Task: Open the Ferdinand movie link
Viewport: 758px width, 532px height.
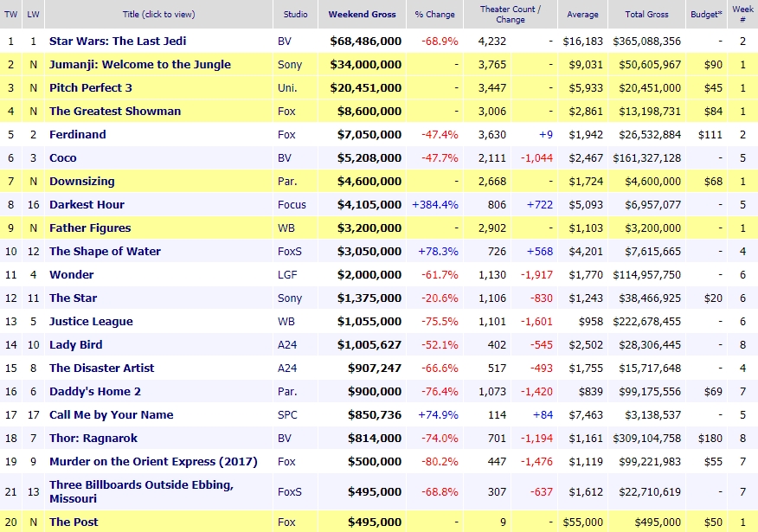Action: click(x=77, y=134)
